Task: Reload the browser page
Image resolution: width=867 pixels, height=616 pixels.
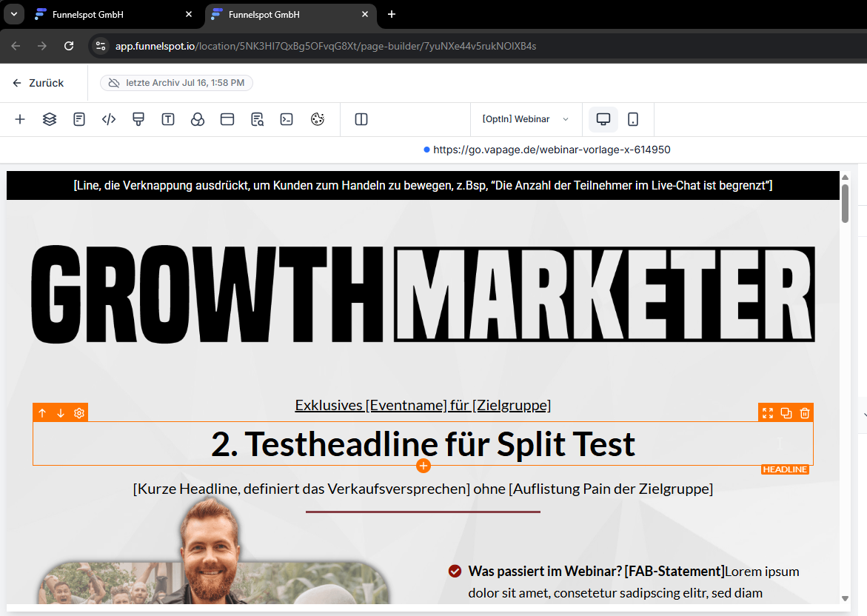Action: pyautogui.click(x=69, y=46)
